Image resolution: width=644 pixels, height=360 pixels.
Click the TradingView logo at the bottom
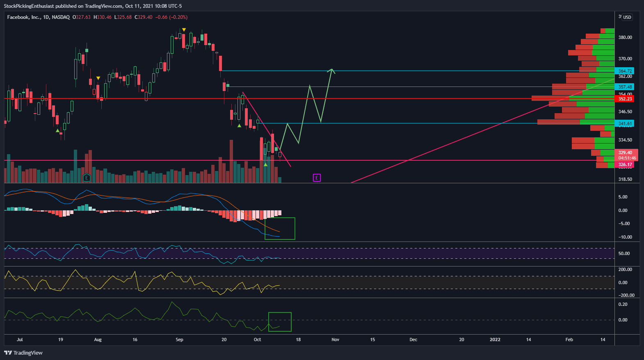(23, 353)
